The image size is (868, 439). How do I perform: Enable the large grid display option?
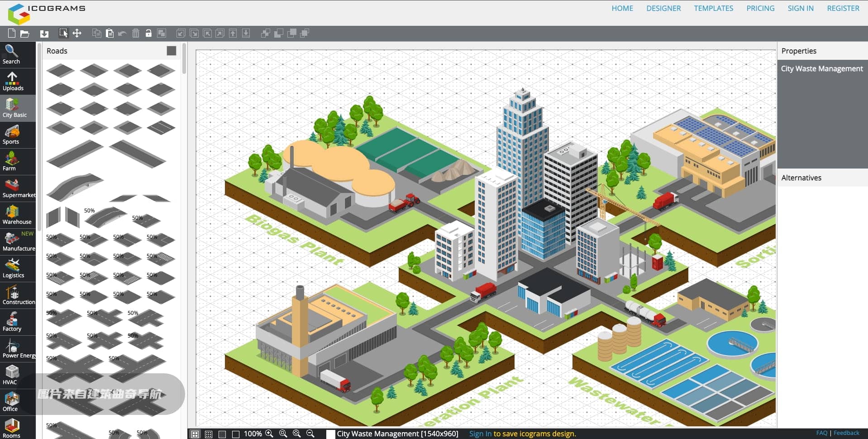click(x=195, y=434)
